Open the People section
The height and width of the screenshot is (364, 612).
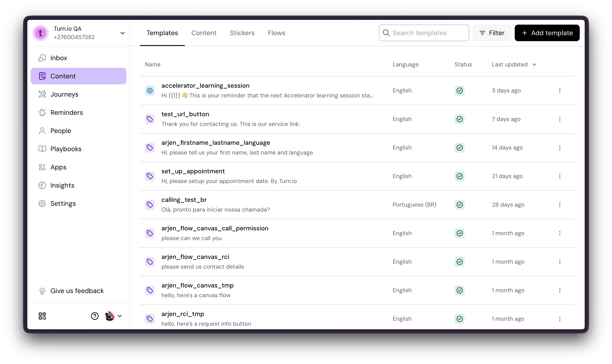click(78, 131)
